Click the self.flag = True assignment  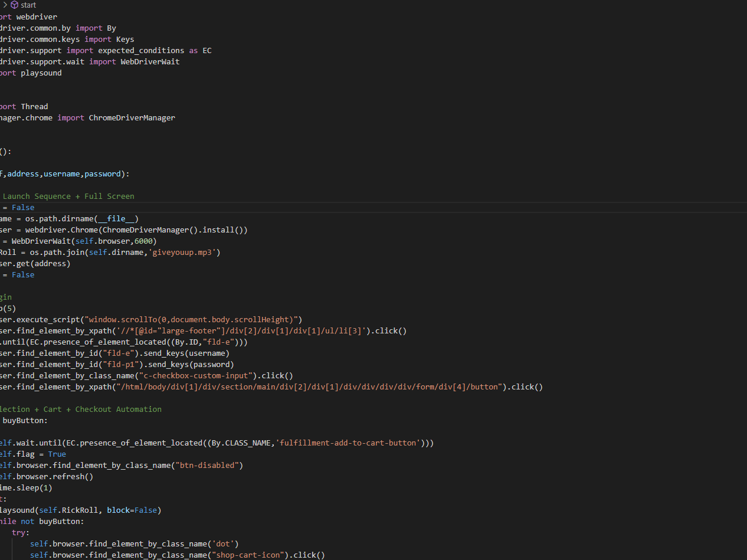point(32,454)
